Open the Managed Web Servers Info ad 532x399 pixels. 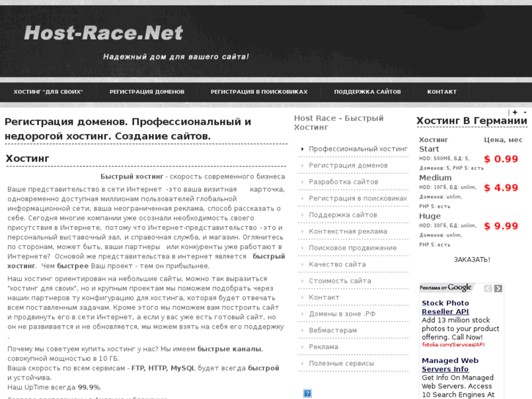[x=450, y=365]
